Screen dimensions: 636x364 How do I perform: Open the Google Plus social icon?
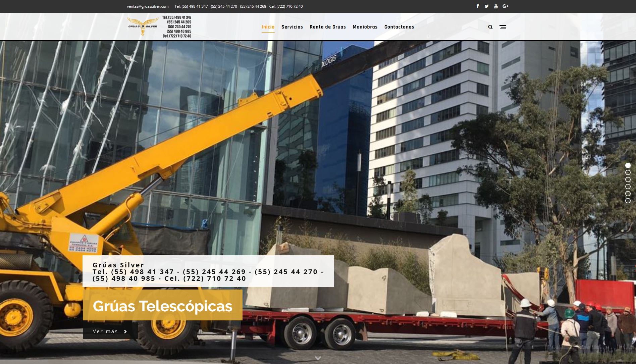(506, 6)
